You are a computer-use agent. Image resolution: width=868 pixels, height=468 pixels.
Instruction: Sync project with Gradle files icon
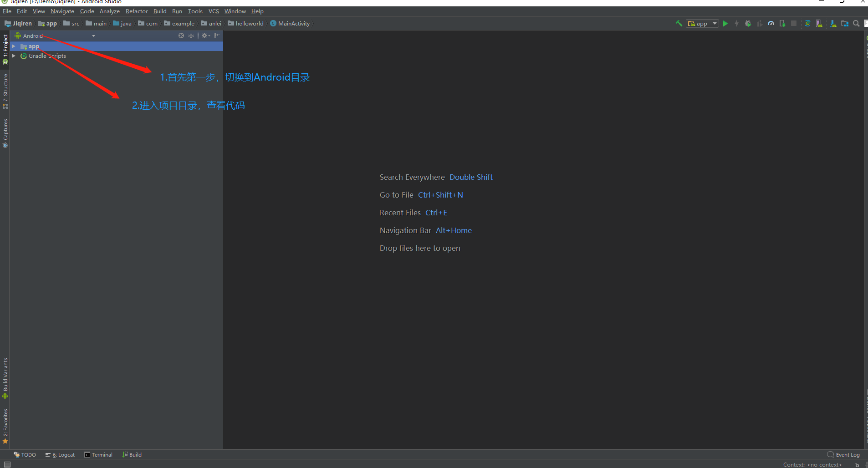tap(807, 23)
